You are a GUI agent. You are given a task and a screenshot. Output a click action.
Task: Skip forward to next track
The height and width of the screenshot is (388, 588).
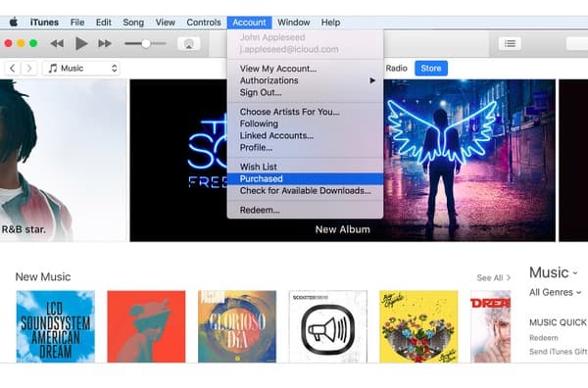pos(105,43)
